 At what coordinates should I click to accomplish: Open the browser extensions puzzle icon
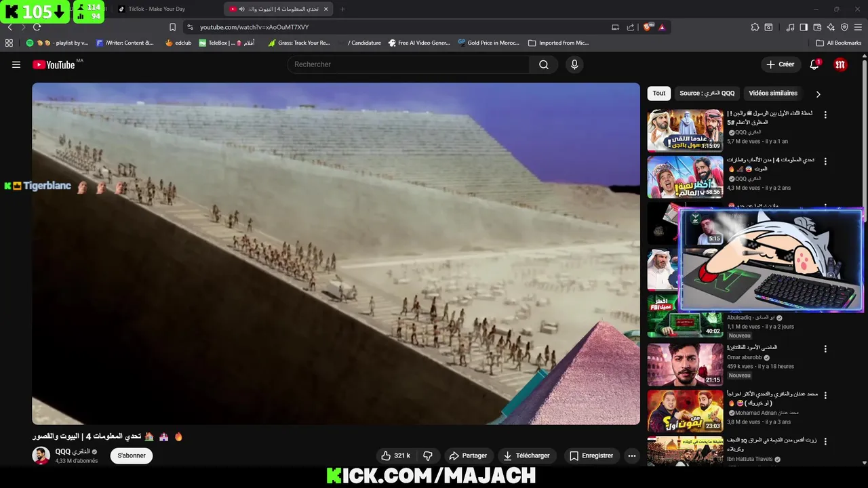(755, 27)
